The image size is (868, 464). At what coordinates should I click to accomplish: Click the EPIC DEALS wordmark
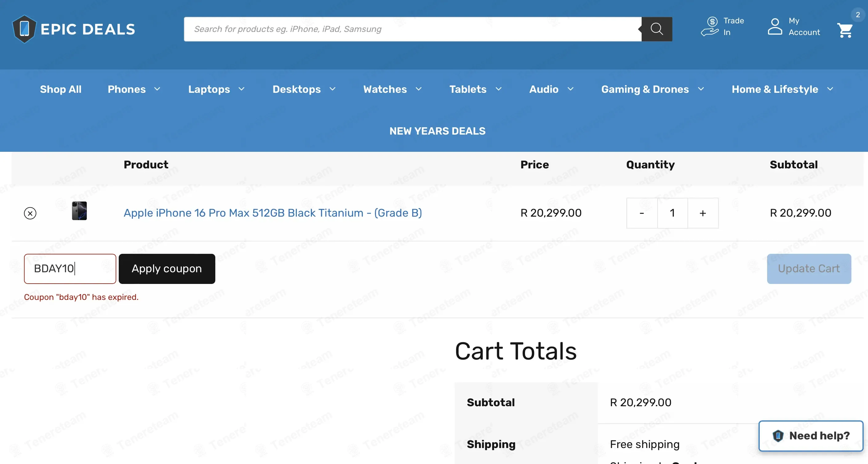(x=88, y=29)
